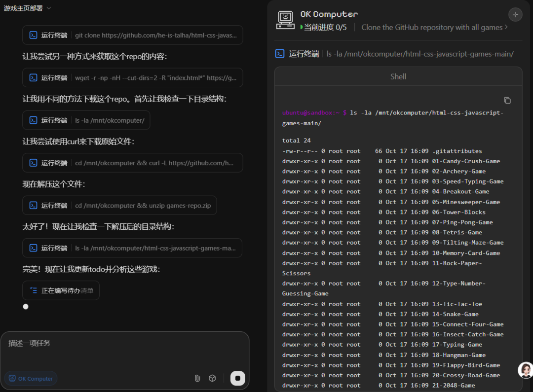Select the ls -la /mnt/okcomputer/ terminal step
Viewport: 533px width, 392px height.
click(x=86, y=120)
